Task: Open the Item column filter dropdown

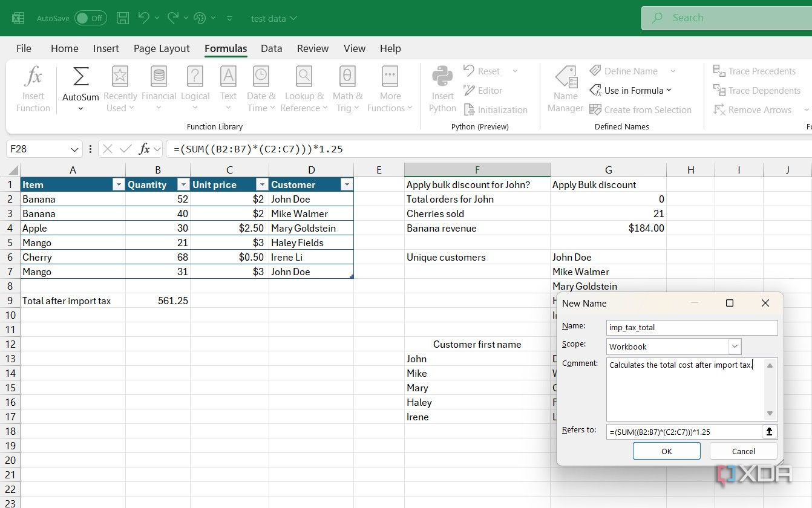Action: point(118,185)
